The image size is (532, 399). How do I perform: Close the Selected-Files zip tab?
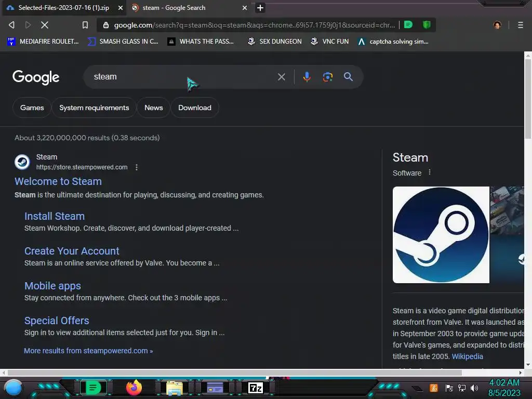120,8
